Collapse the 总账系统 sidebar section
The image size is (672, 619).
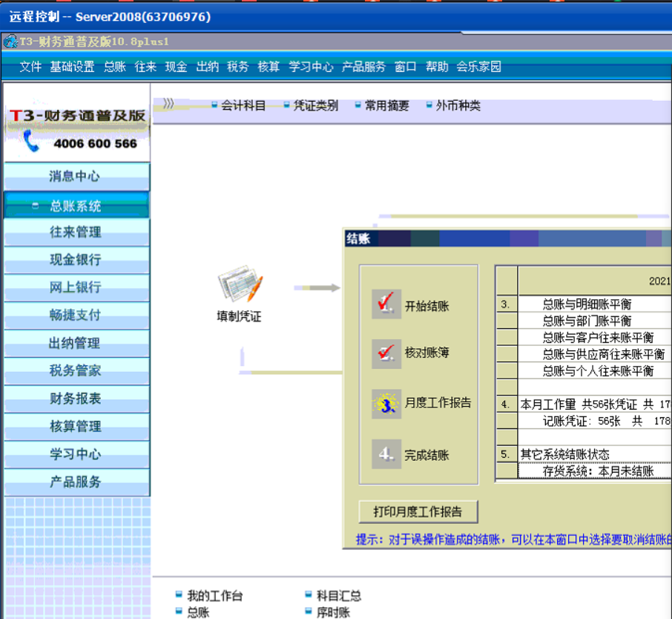click(36, 206)
